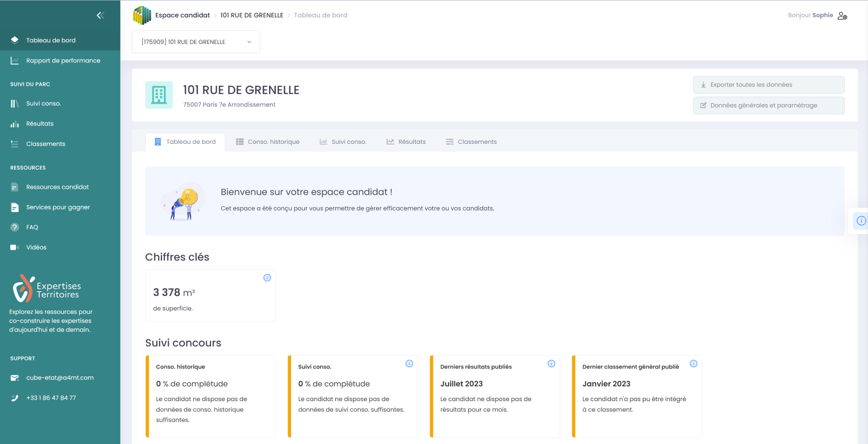
Task: Click the Rapport de performance chart icon
Action: tap(15, 61)
